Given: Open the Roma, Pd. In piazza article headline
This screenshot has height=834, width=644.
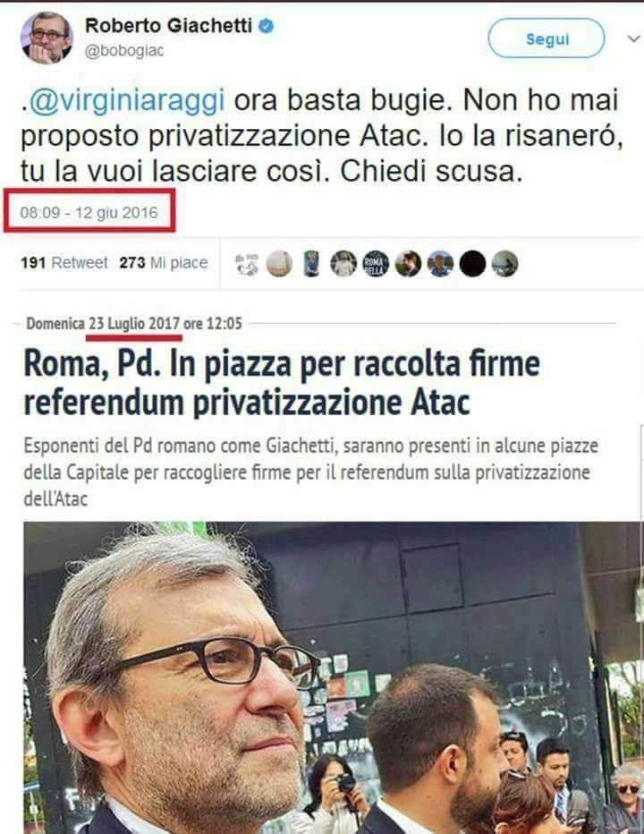Looking at the screenshot, I should 282,383.
